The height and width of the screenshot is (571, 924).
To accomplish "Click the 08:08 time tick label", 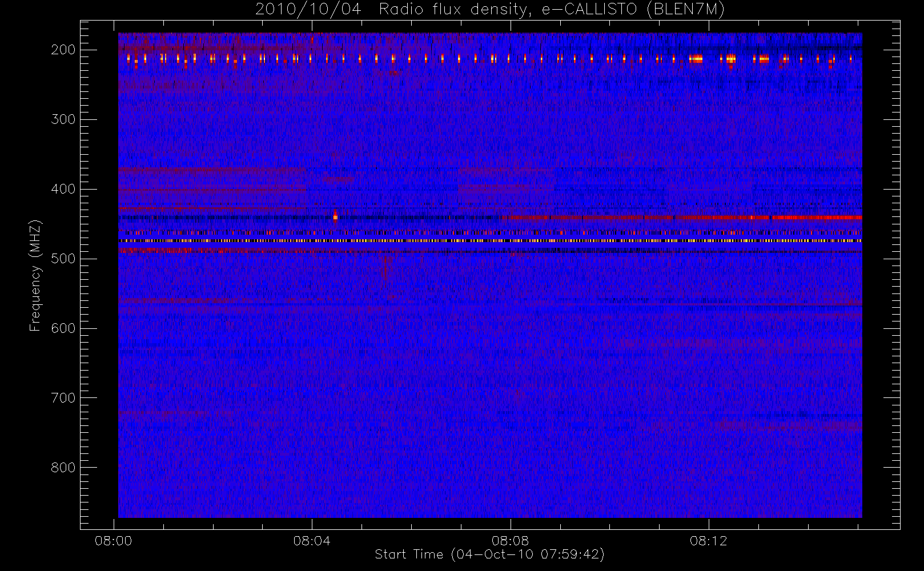I will click(x=510, y=541).
